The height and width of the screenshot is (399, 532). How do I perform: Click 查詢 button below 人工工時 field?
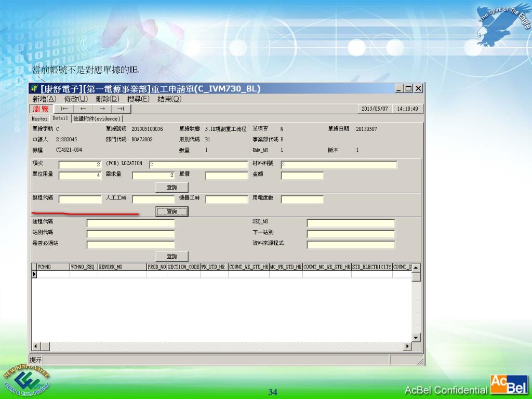click(x=172, y=211)
